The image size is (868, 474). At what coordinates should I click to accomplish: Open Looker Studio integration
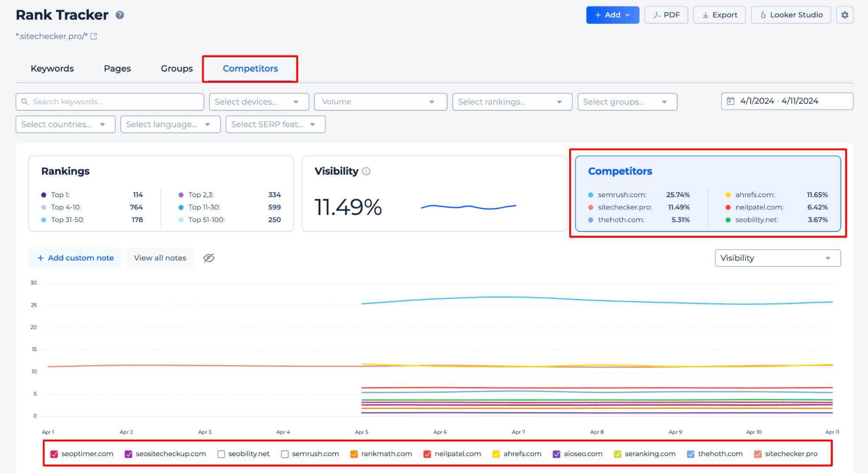click(791, 15)
